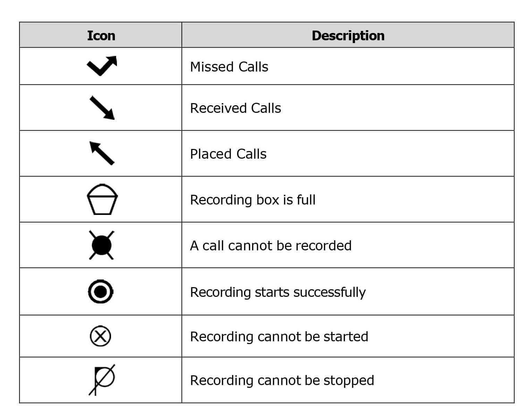Image resolution: width=532 pixels, height=417 pixels.
Task: Select the Missed Calls description text
Action: [229, 67]
